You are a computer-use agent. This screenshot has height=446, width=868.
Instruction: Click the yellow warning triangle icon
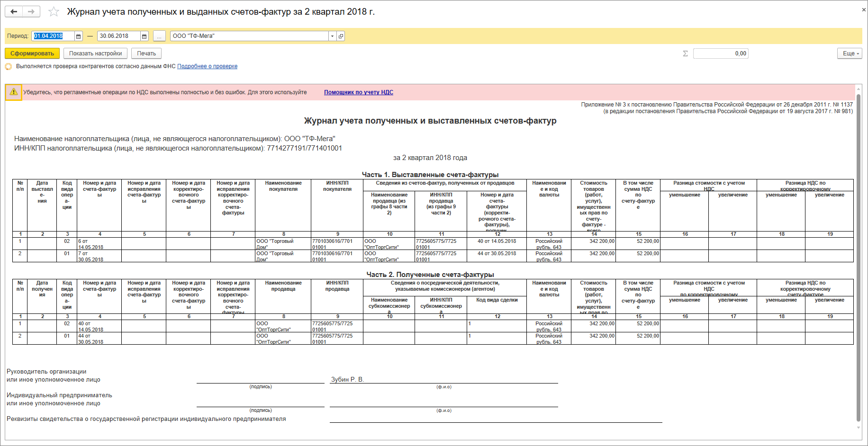(x=14, y=92)
